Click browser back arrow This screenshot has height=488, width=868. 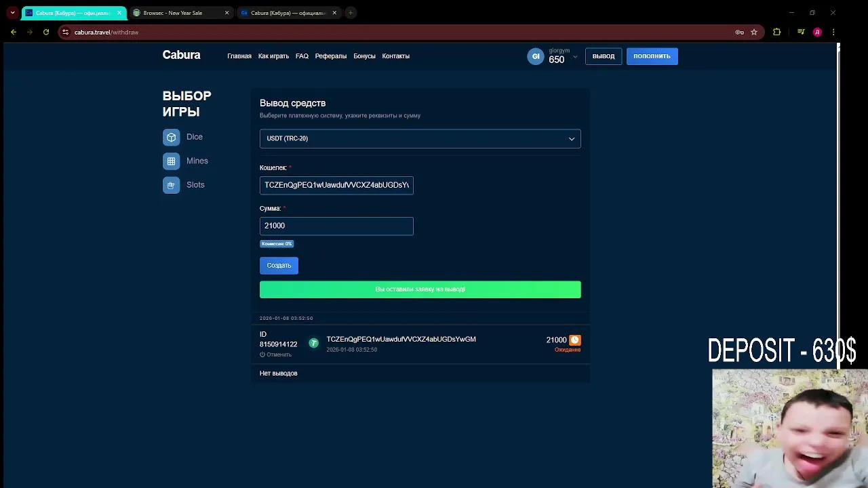coord(14,32)
